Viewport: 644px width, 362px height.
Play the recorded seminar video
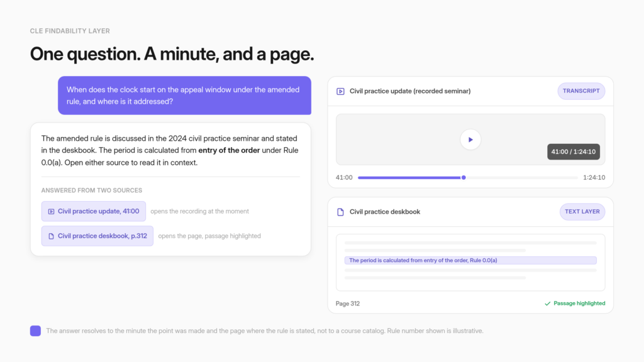[x=470, y=140]
